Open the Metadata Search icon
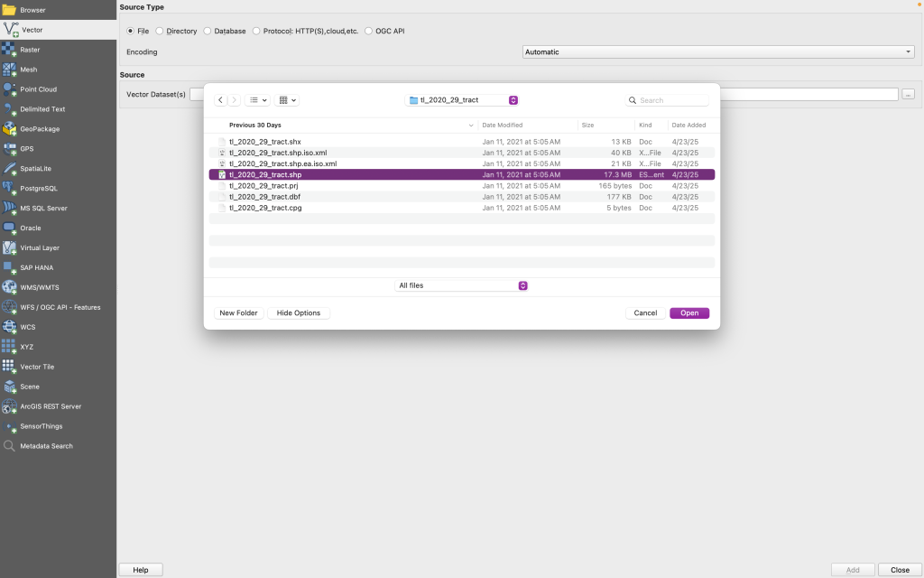924x578 pixels. tap(10, 446)
